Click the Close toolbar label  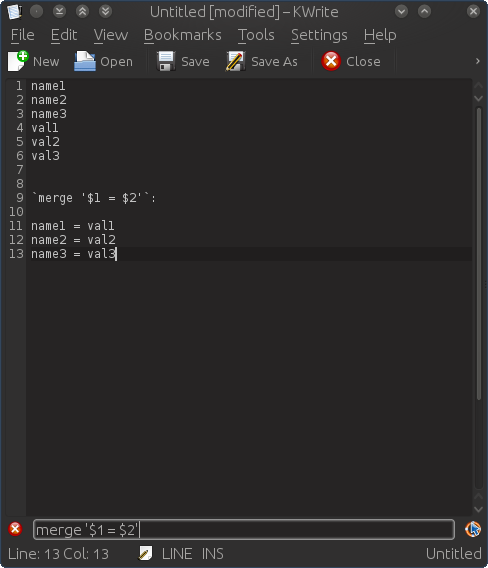click(363, 62)
